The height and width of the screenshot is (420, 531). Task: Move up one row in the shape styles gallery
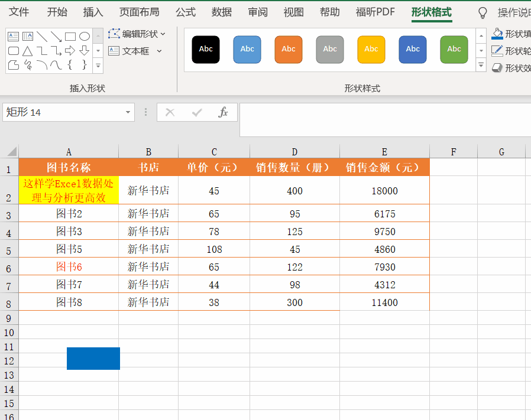(x=481, y=36)
